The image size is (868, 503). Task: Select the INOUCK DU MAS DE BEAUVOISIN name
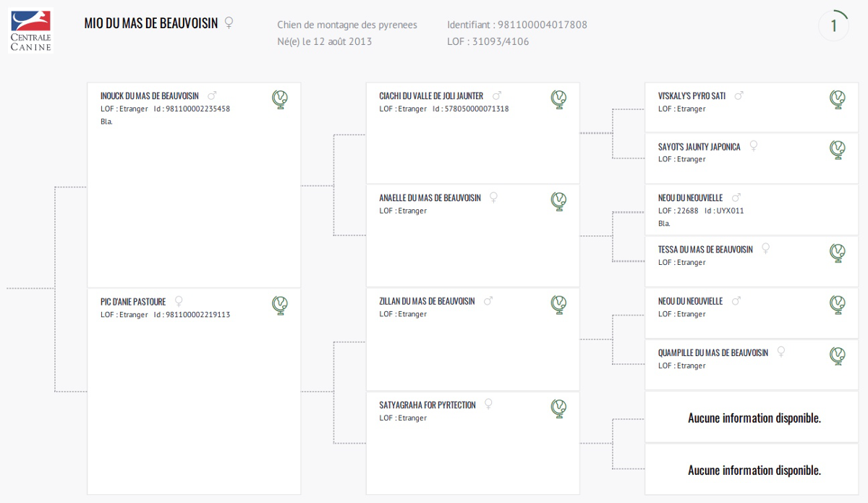[x=150, y=96]
